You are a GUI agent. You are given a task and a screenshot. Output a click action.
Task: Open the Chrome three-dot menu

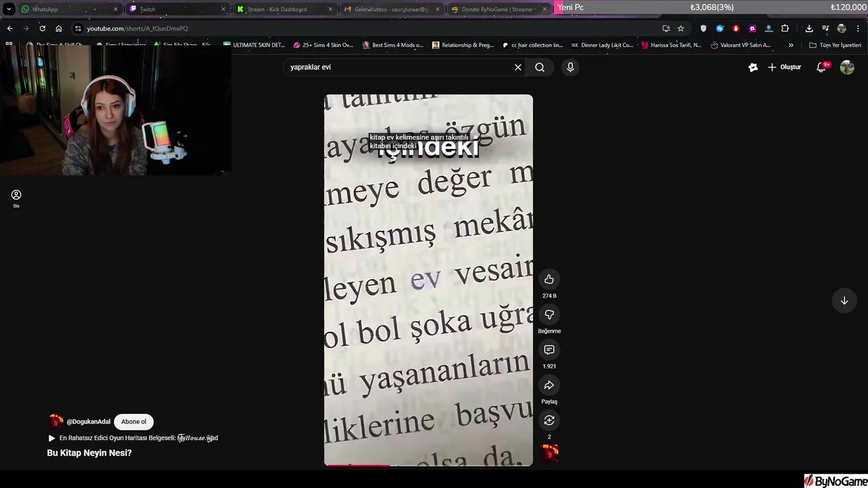click(858, 28)
